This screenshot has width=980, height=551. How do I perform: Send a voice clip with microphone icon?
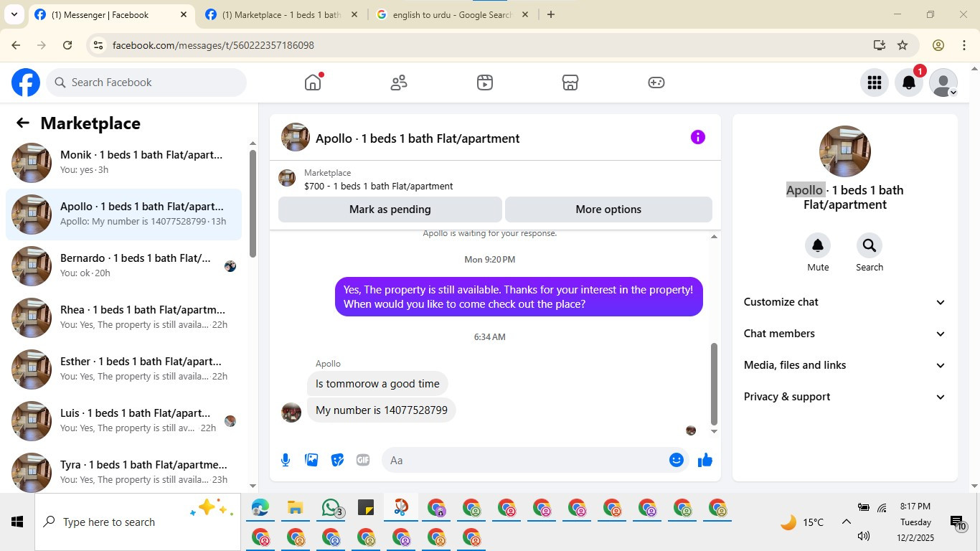pos(286,460)
